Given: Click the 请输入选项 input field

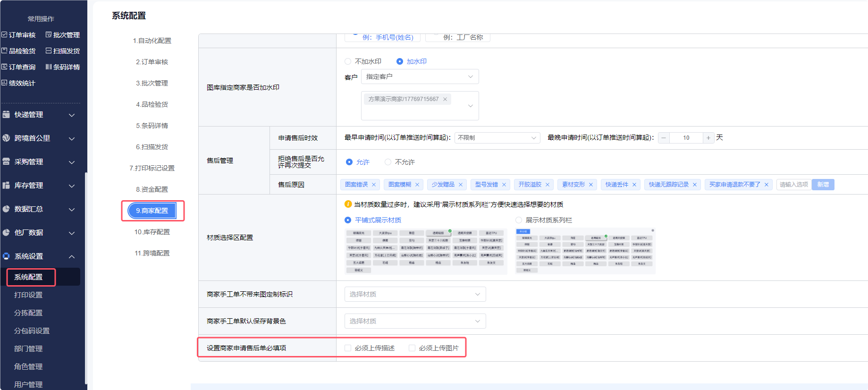Looking at the screenshot, I should (x=794, y=185).
